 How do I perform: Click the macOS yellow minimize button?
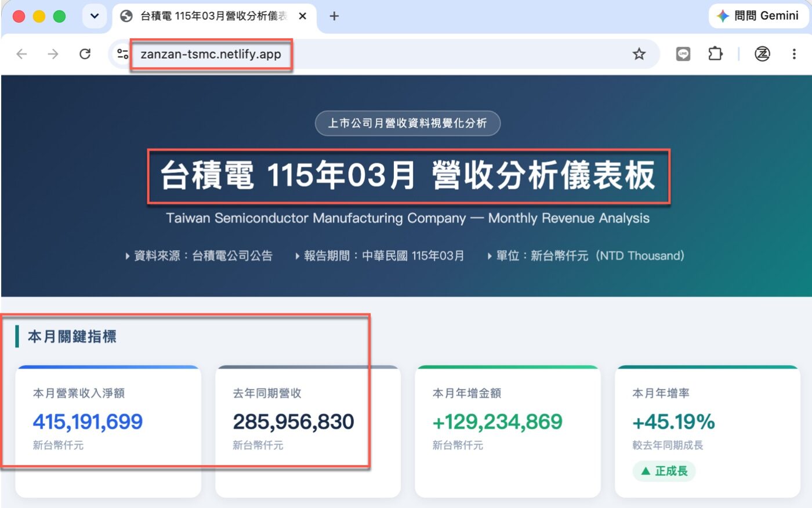point(39,16)
